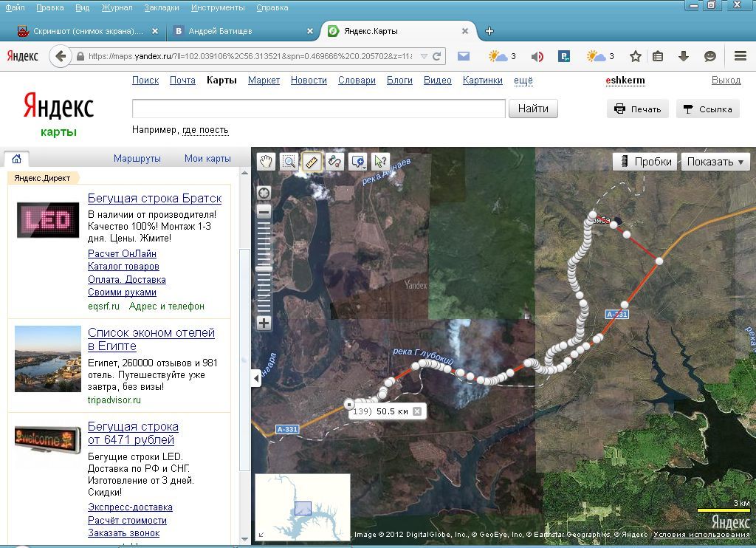Bookmark this page with the star icon
This screenshot has height=548, width=756.
[x=636, y=56]
